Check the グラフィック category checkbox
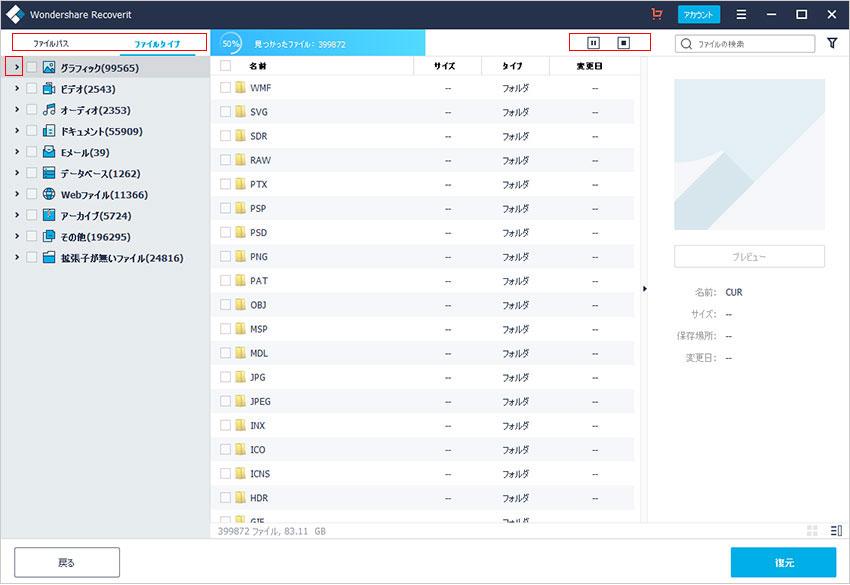This screenshot has width=850, height=585. (x=31, y=66)
